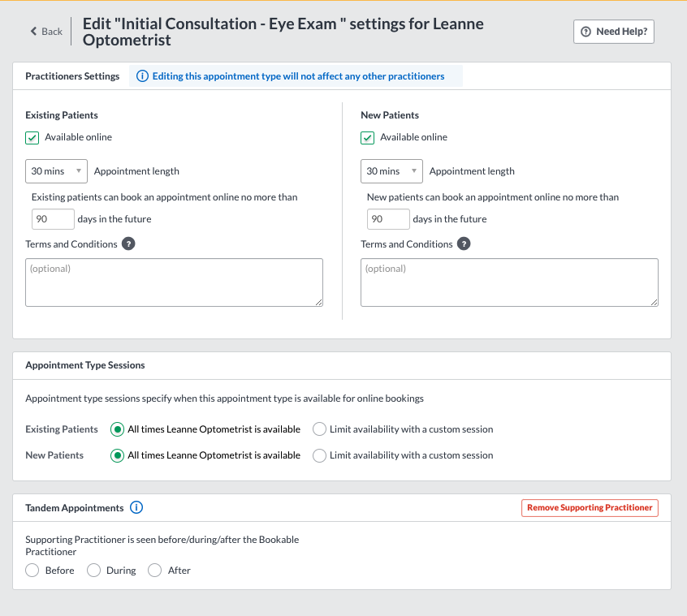Image resolution: width=687 pixels, height=616 pixels.
Task: Choose the Before tandem option
Action: point(32,571)
